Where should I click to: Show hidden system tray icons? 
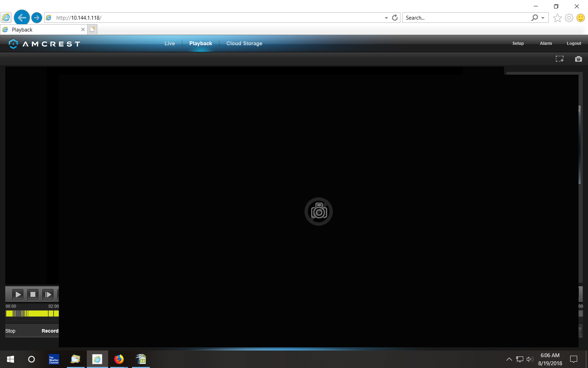point(509,359)
